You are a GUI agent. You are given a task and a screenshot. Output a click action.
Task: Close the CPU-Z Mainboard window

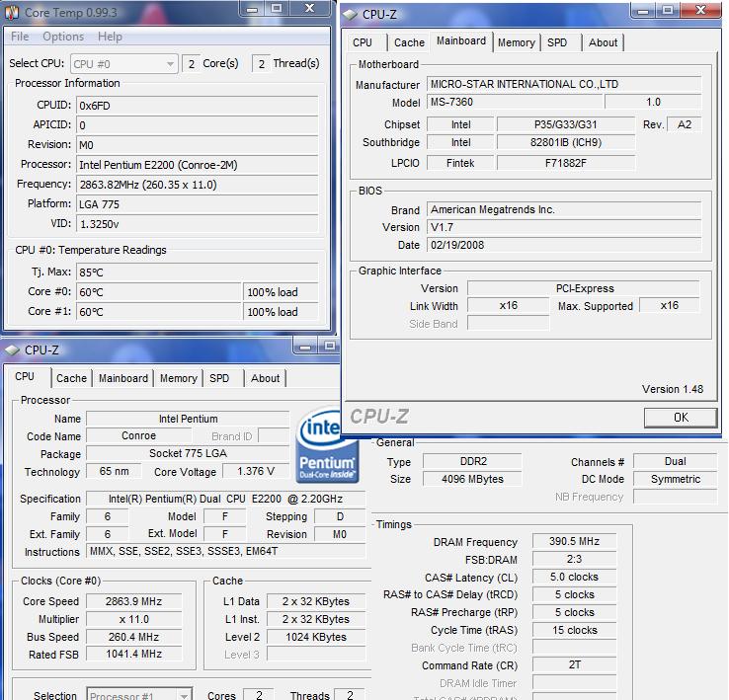point(701,11)
